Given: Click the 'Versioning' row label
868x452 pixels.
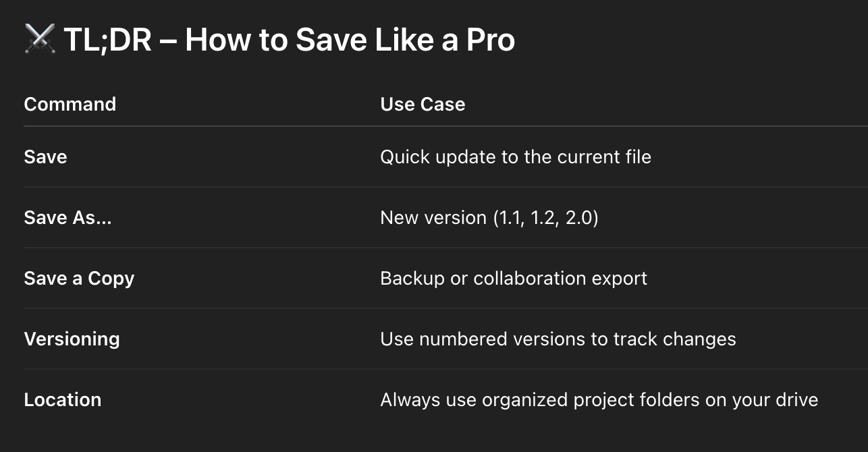Looking at the screenshot, I should [x=72, y=339].
